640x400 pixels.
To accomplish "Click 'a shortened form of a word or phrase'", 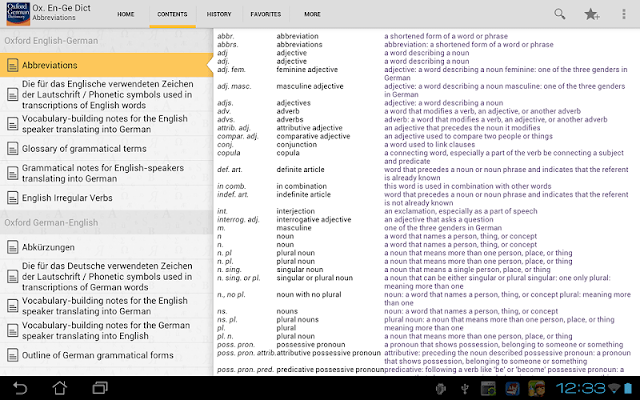I will (x=446, y=36).
